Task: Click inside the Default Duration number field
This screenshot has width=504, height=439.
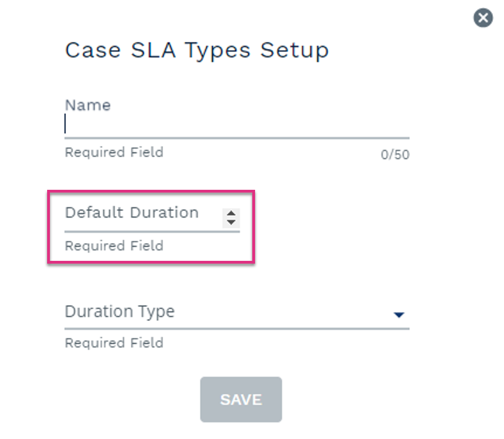Action: [144, 217]
